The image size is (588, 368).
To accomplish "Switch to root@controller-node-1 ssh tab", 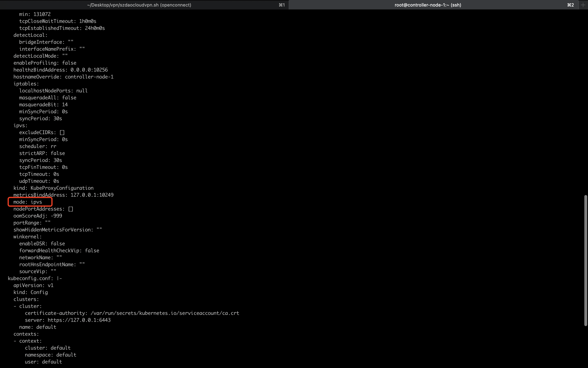I will [433, 5].
